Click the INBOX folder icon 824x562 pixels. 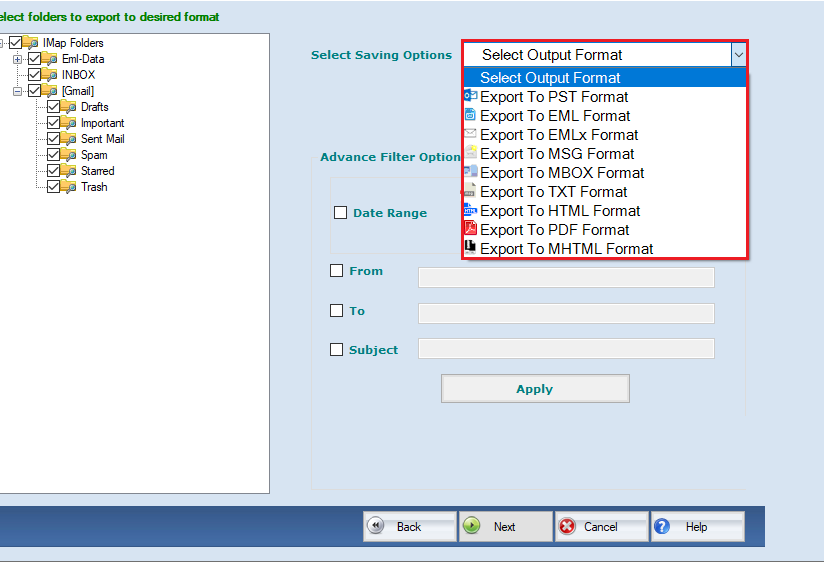click(x=49, y=75)
